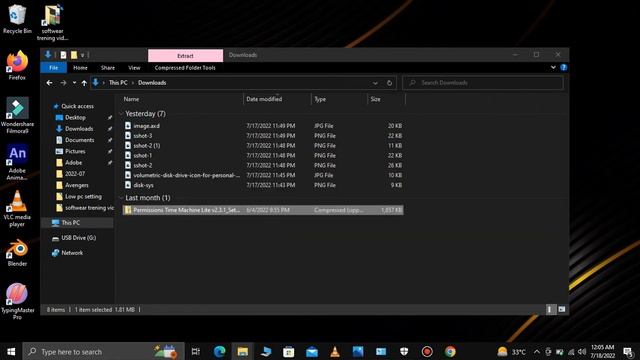640x360 pixels.
Task: Open Microsoft Store from taskbar
Action: coord(289,351)
